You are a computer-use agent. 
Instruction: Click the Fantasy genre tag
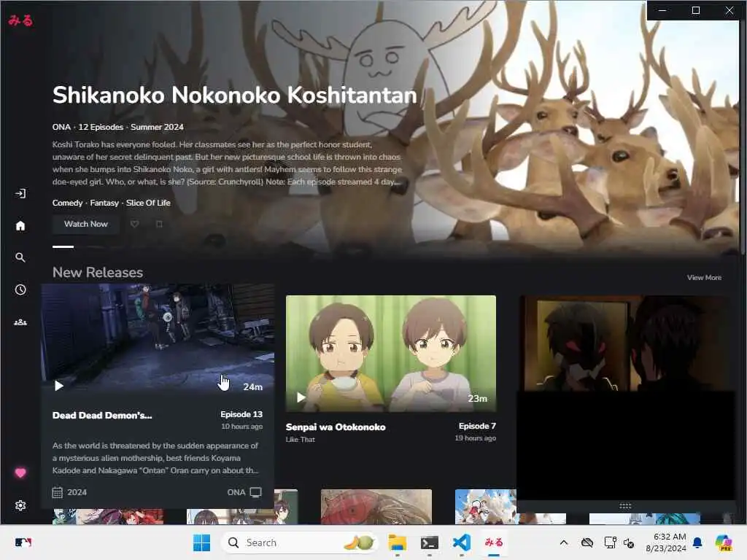pyautogui.click(x=104, y=203)
